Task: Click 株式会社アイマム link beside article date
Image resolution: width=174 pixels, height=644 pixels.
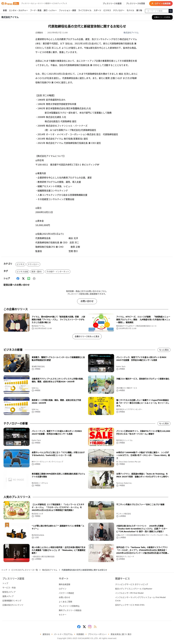Action: tap(131, 33)
